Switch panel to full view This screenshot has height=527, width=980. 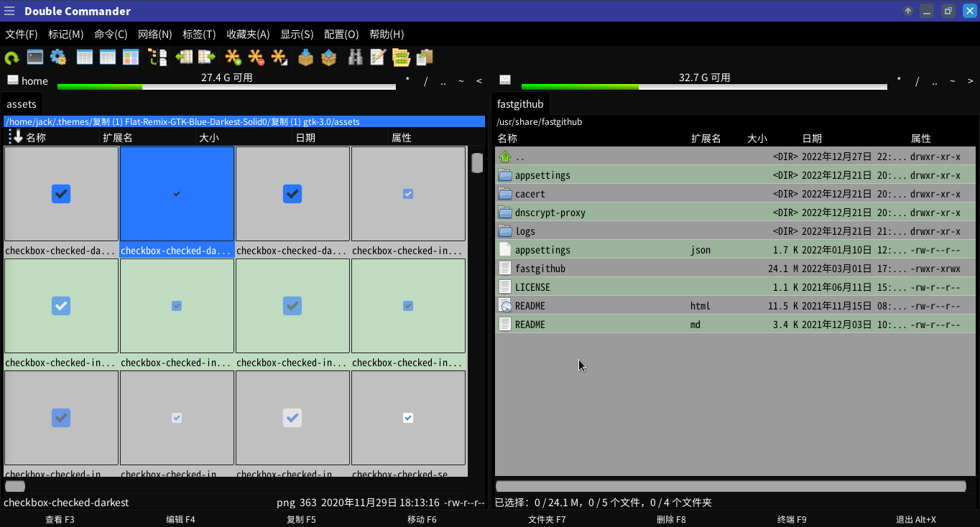point(107,57)
